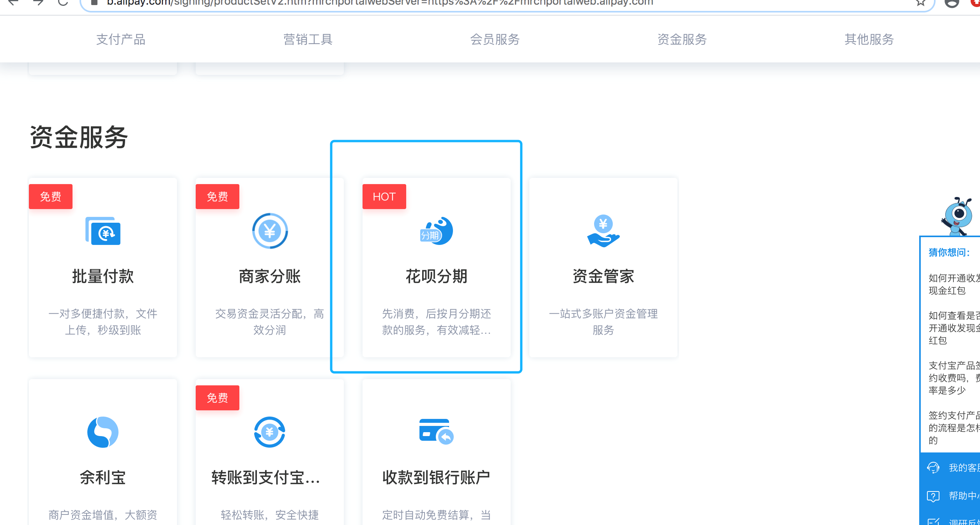Click the 批量付款 wallet icon
The image size is (980, 525).
point(103,231)
